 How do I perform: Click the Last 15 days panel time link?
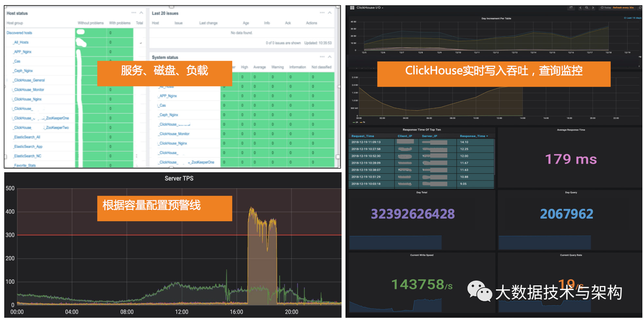pyautogui.click(x=632, y=18)
